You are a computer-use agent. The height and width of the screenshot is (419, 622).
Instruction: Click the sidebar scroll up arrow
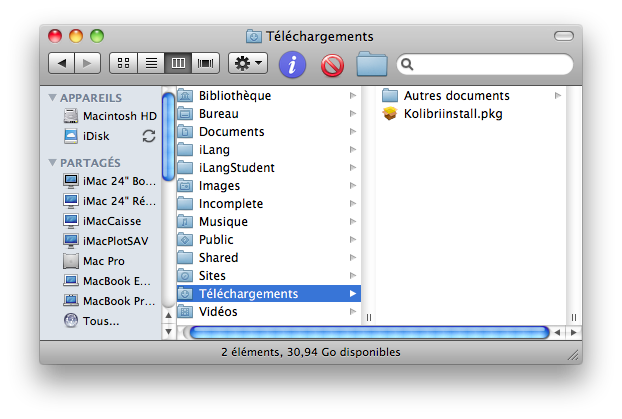click(x=169, y=315)
